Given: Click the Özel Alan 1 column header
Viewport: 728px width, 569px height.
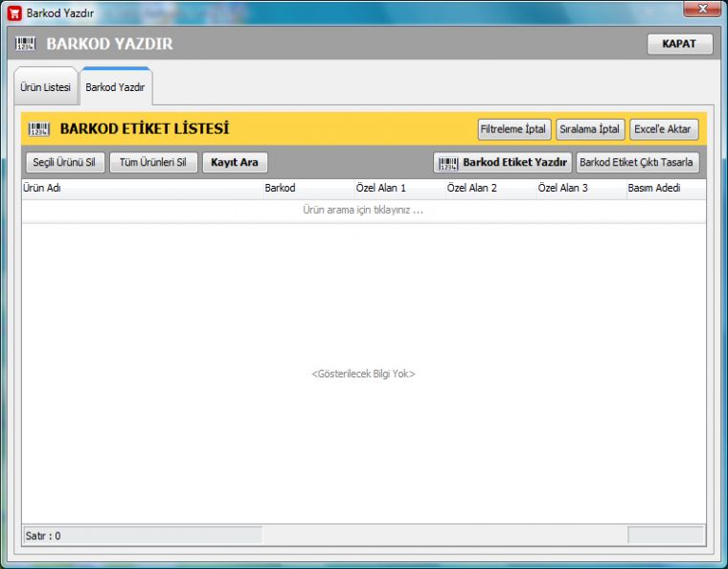Looking at the screenshot, I should 397,189.
